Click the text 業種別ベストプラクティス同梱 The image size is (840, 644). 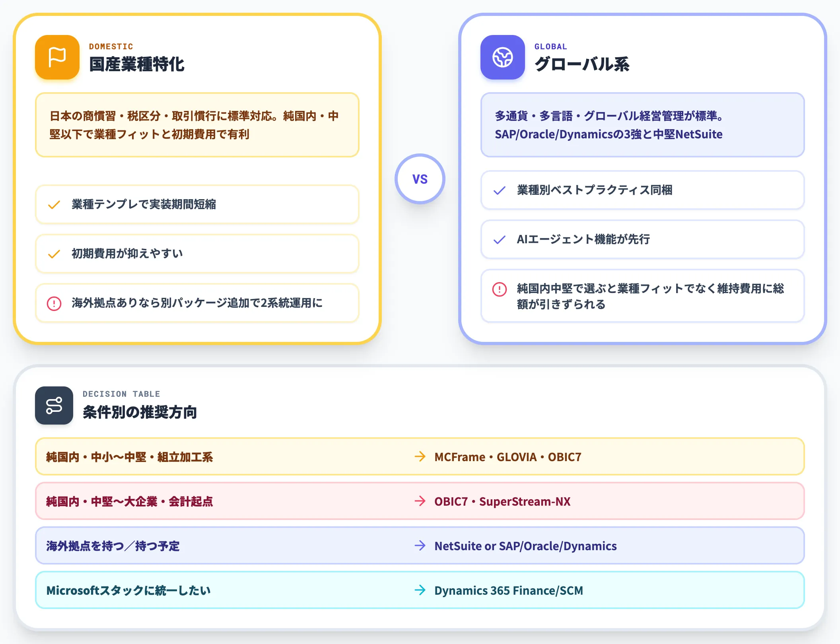[595, 190]
